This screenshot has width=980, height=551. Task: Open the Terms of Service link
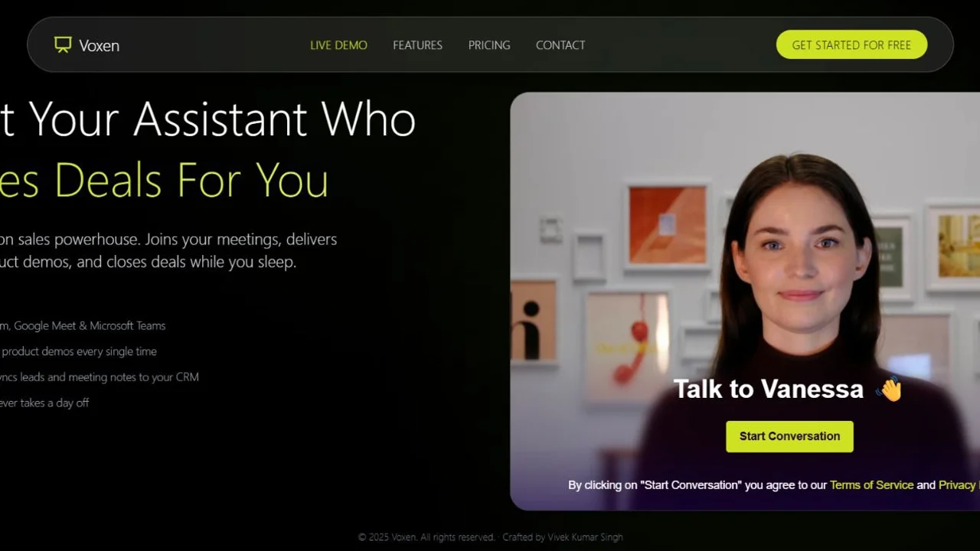[871, 484]
